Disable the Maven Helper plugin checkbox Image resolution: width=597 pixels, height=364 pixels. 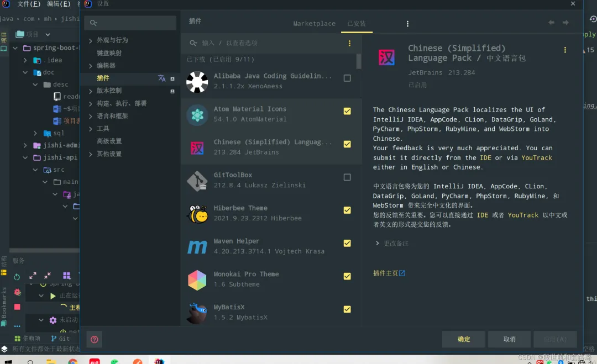click(347, 244)
